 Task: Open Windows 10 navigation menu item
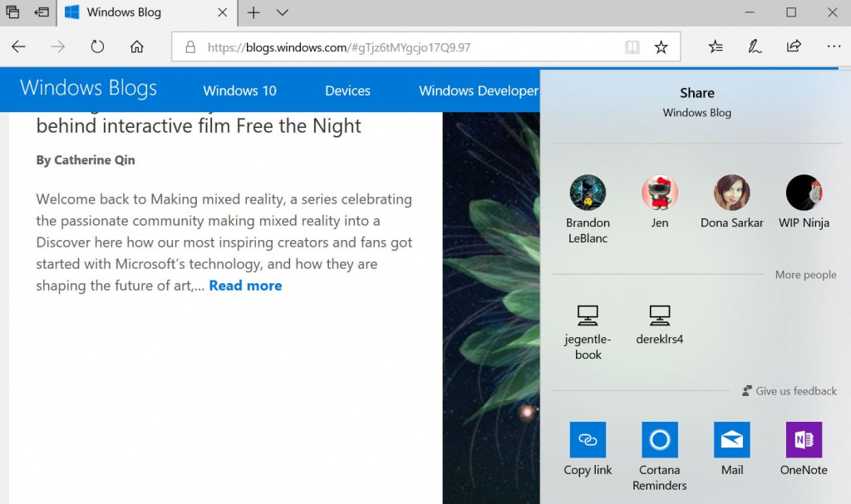pos(239,91)
